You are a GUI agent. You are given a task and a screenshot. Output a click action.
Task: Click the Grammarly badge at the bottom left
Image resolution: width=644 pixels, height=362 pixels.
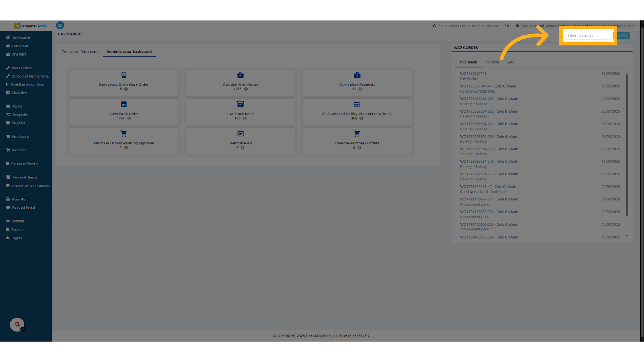[17, 324]
